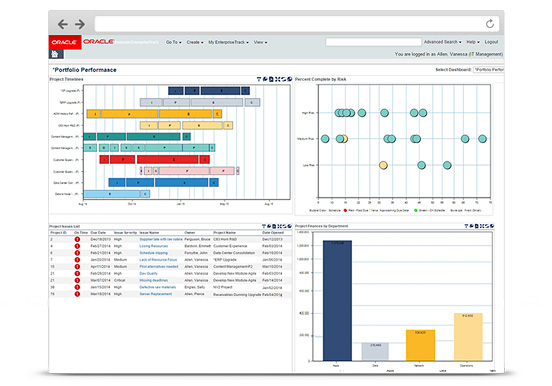The width and height of the screenshot is (552, 386).
Task: Open the Dev Quality issue link
Action: [x=149, y=274]
